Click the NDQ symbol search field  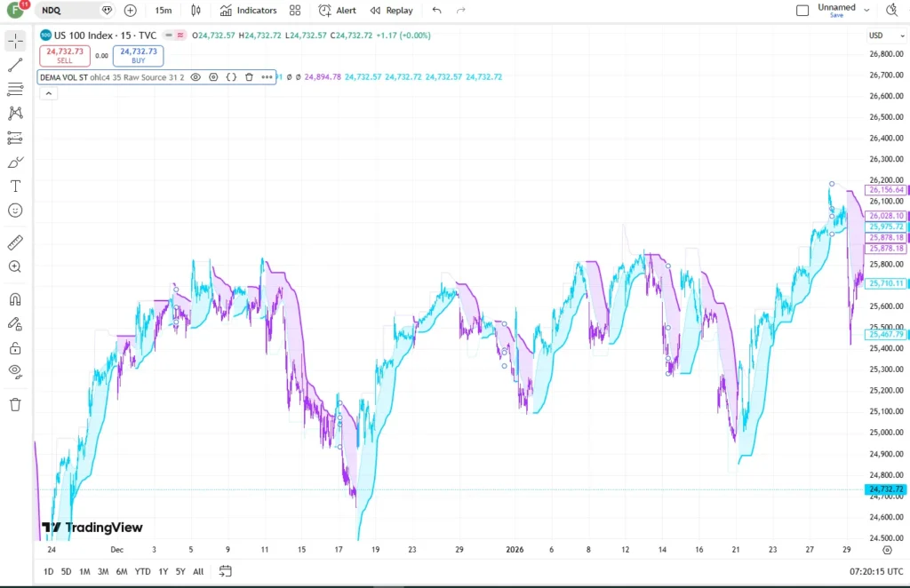coord(69,11)
